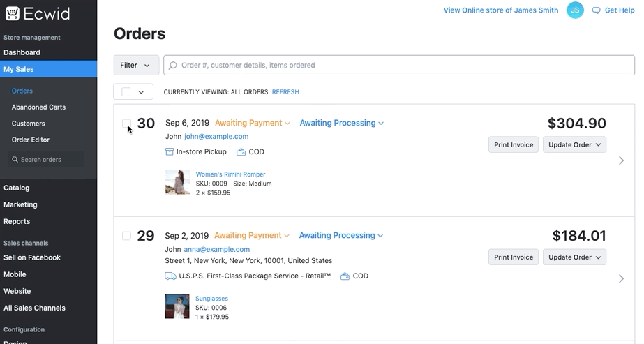The width and height of the screenshot is (644, 344).
Task: Open Update Order dropdown for order 29
Action: click(574, 257)
